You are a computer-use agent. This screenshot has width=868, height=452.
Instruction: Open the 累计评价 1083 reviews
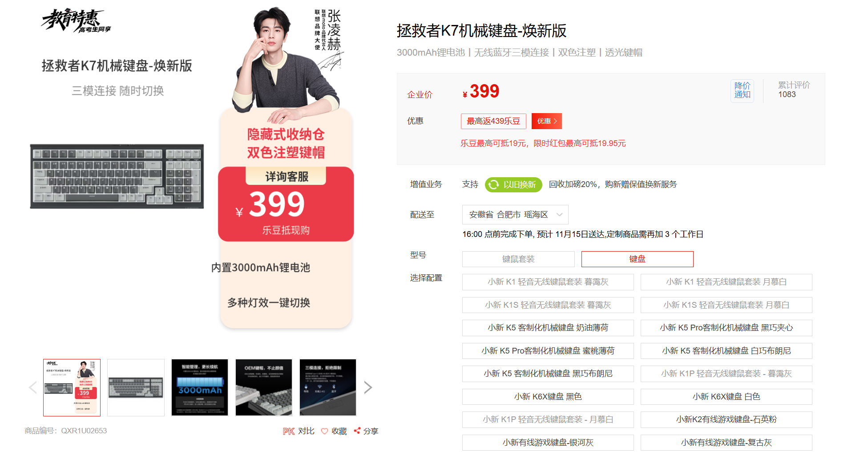(x=794, y=90)
